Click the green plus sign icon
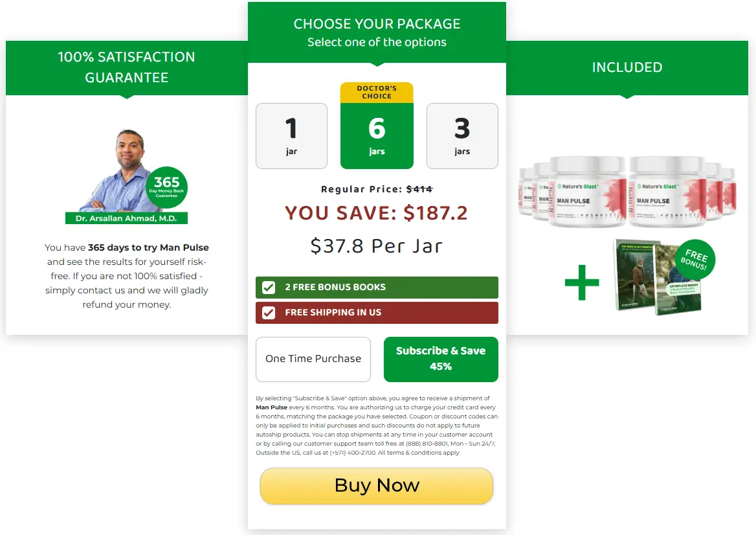Screen dimensions: 756x535 [582, 282]
